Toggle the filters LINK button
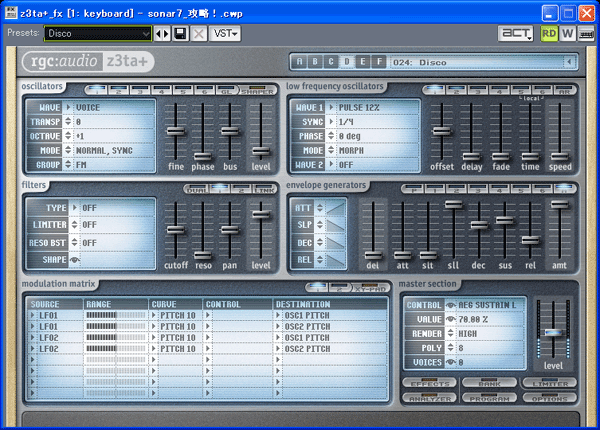600x430 pixels. pyautogui.click(x=264, y=189)
